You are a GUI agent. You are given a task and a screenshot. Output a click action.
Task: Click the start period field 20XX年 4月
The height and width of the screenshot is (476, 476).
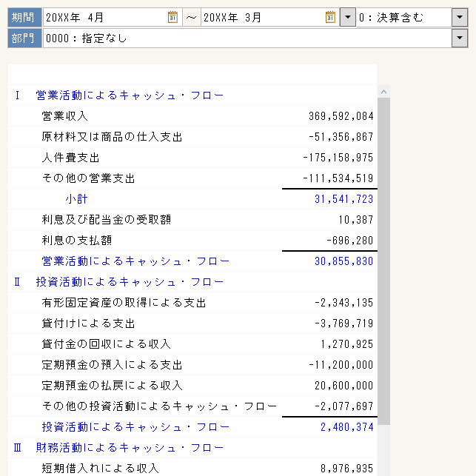pyautogui.click(x=113, y=17)
